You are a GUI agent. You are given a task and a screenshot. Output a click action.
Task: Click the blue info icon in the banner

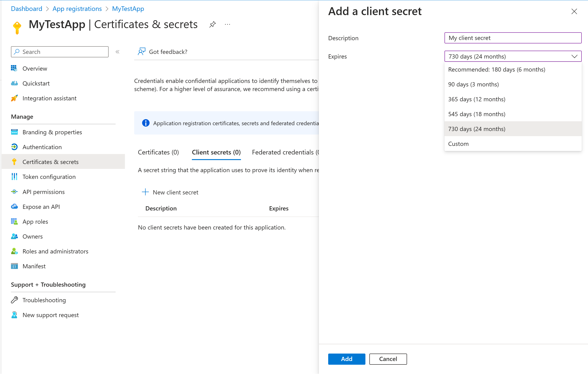(146, 123)
